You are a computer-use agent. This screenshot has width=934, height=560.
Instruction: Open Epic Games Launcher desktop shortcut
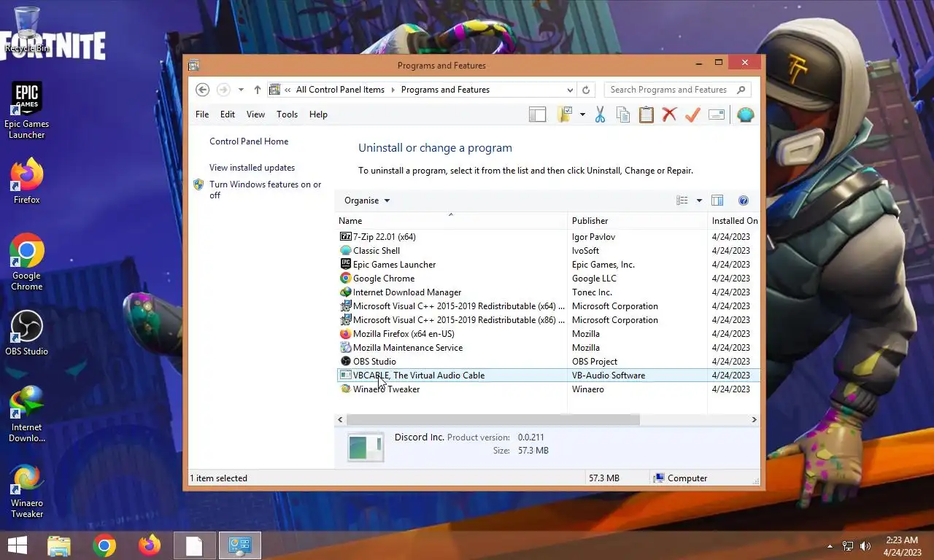pos(27,110)
